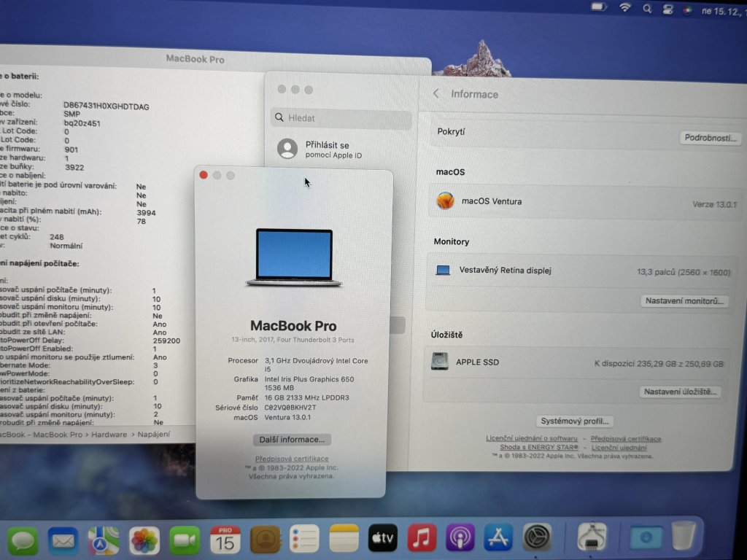Select the Verze 13.0.1 text

[714, 204]
